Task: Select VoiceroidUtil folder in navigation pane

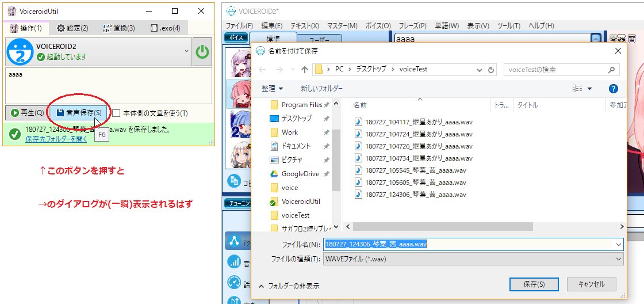Action: click(x=301, y=202)
